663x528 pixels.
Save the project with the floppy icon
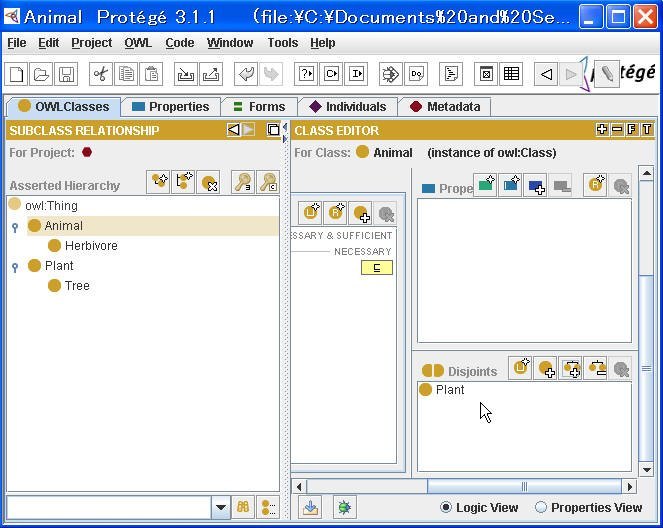(x=66, y=74)
